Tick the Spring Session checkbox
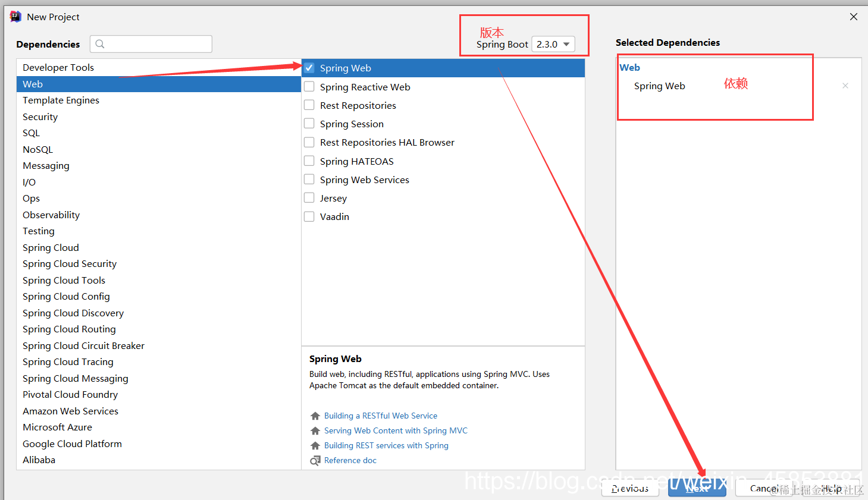868x500 pixels. [x=309, y=124]
